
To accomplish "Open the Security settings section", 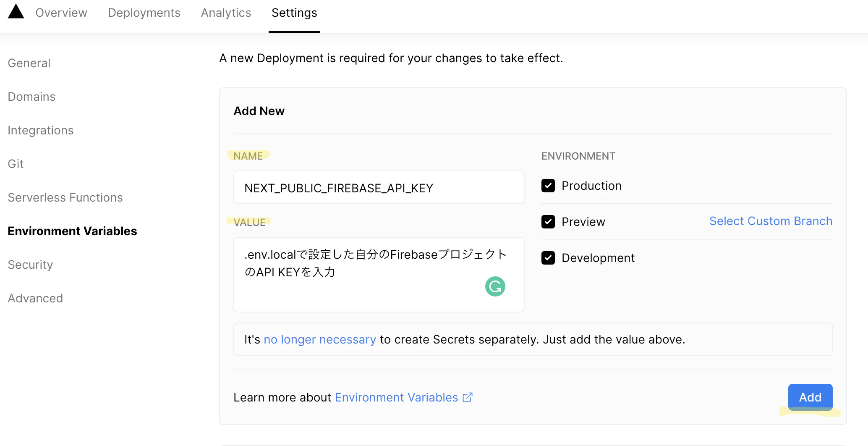I will tap(30, 265).
